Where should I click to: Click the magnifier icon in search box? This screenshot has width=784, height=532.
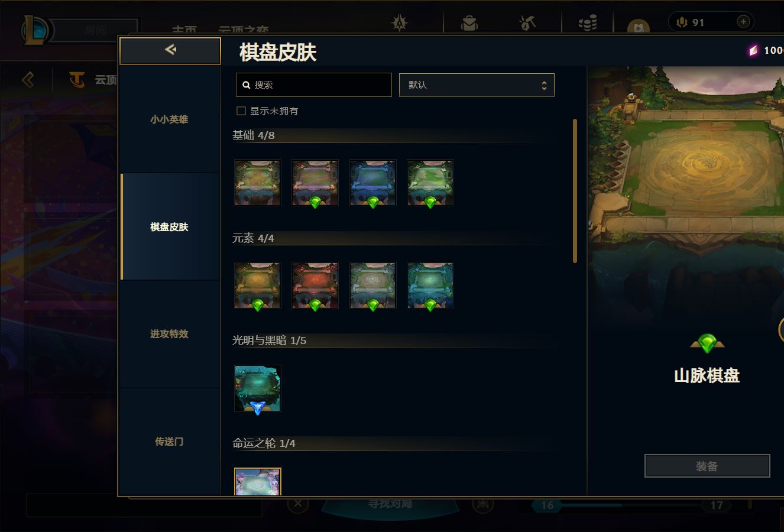pyautogui.click(x=247, y=85)
